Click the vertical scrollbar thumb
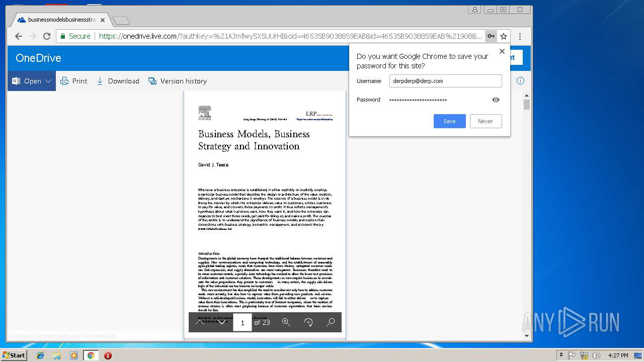 tap(527, 104)
